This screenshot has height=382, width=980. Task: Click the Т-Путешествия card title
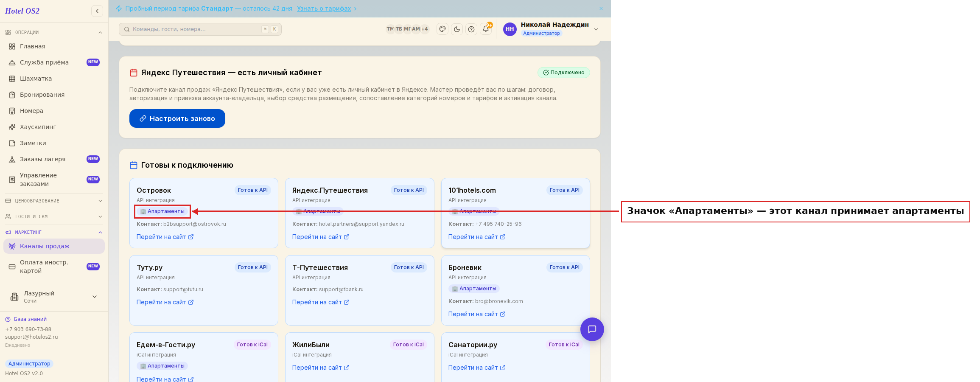click(320, 268)
